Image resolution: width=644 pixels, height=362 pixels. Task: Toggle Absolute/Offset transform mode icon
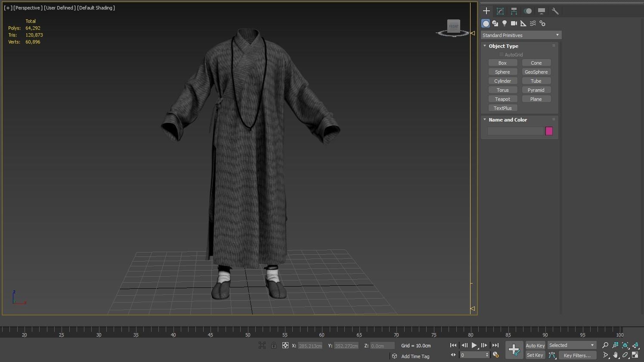pos(285,346)
